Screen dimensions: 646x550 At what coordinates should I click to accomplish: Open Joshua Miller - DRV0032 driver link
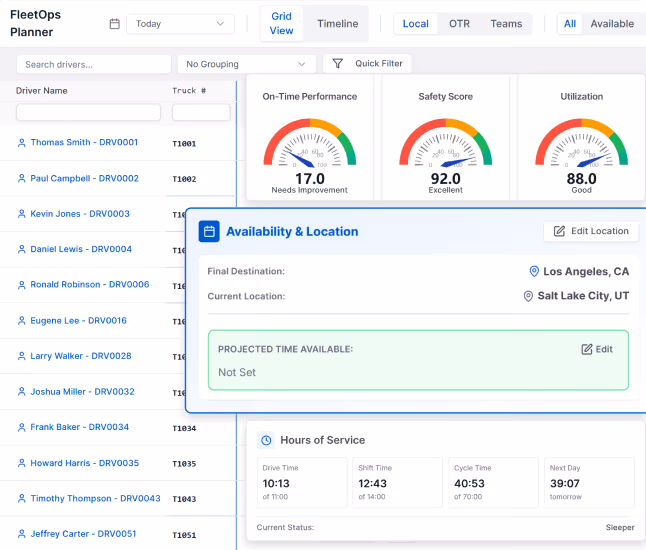[x=82, y=392]
